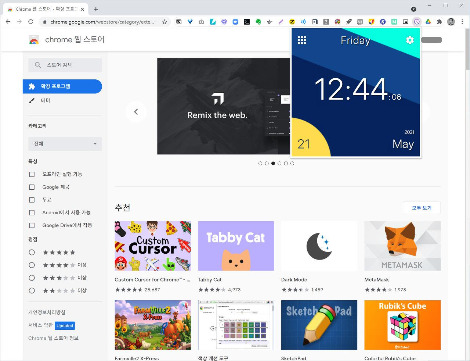Open clock popup settings gear
The height and width of the screenshot is (361, 470).
click(x=410, y=40)
